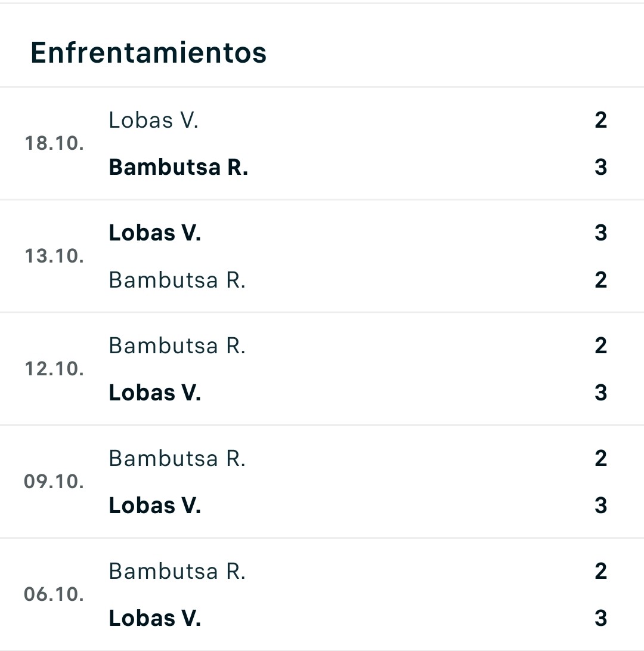Image resolution: width=644 pixels, height=651 pixels.
Task: Open the Enfrentamientos section header
Action: pyautogui.click(x=148, y=53)
